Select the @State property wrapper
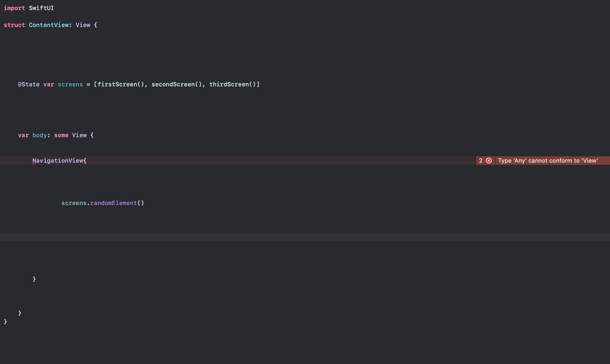The width and height of the screenshot is (610, 364). [29, 84]
